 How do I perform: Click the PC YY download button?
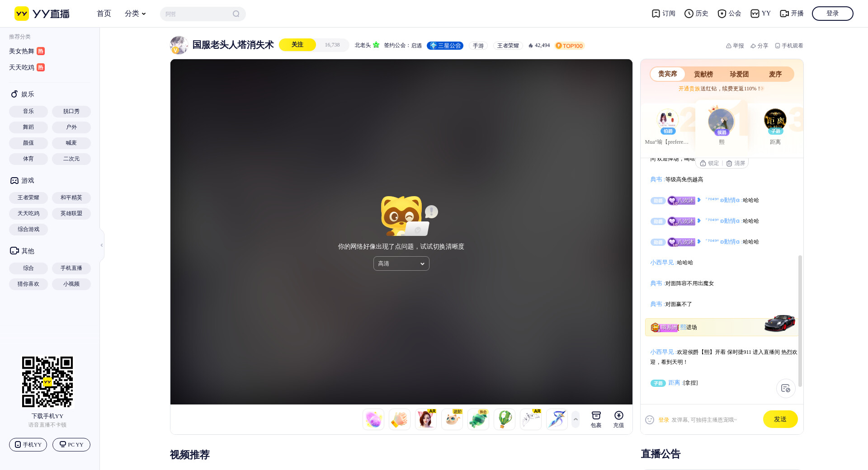[71, 445]
